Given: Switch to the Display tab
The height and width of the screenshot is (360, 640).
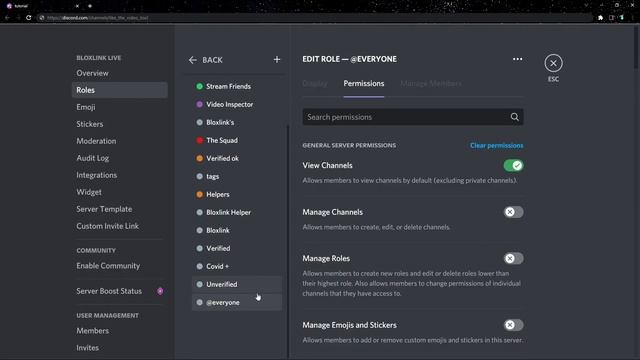Looking at the screenshot, I should coord(315,84).
